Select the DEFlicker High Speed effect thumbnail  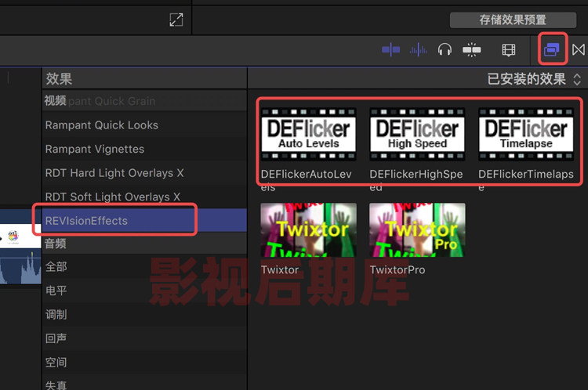pos(417,134)
